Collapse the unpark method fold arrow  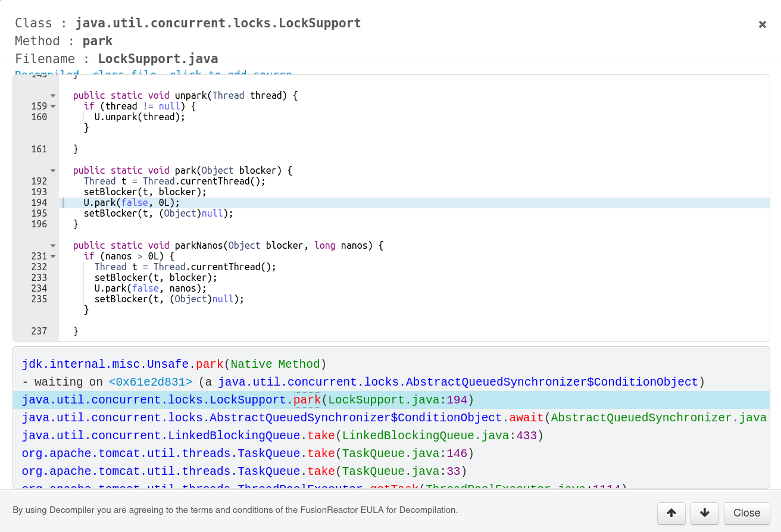(53, 96)
